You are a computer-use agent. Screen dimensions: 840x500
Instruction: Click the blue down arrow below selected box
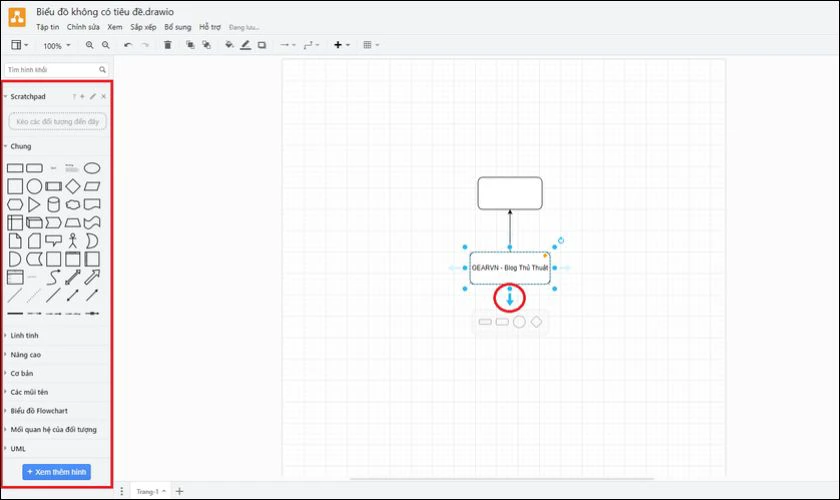(x=509, y=298)
